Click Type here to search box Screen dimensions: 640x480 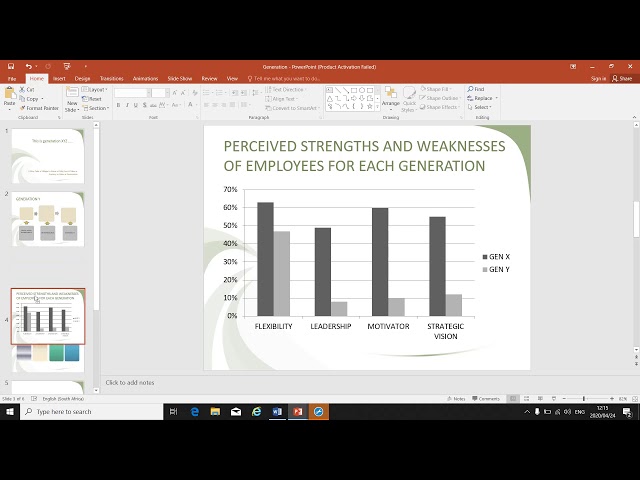click(x=92, y=411)
